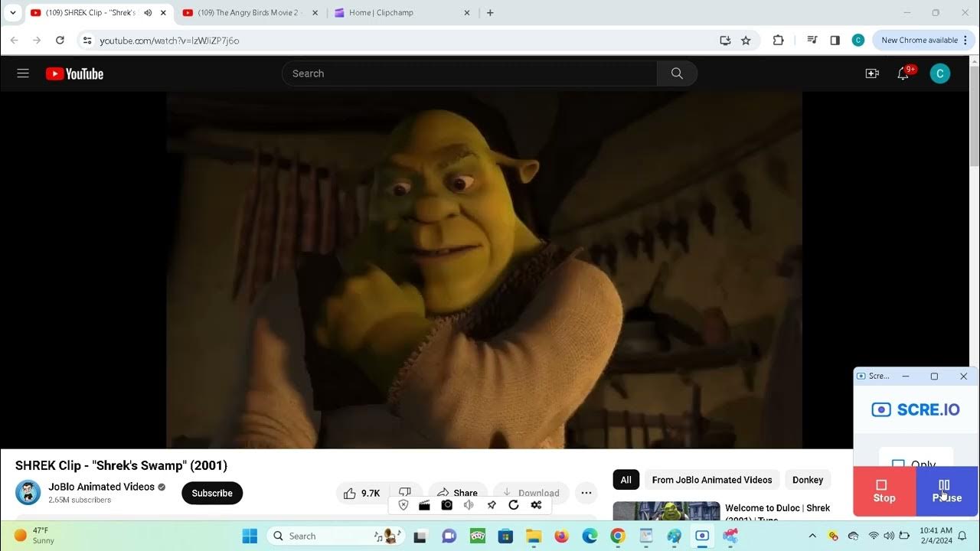Close the Angry Birds Movie 2 tab
980x551 pixels.
[x=315, y=13]
